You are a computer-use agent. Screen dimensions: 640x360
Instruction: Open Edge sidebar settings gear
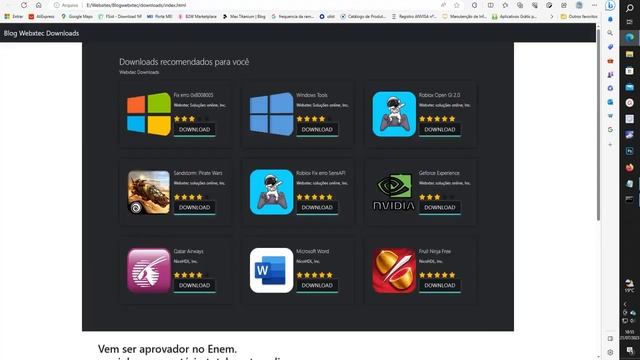[610, 352]
